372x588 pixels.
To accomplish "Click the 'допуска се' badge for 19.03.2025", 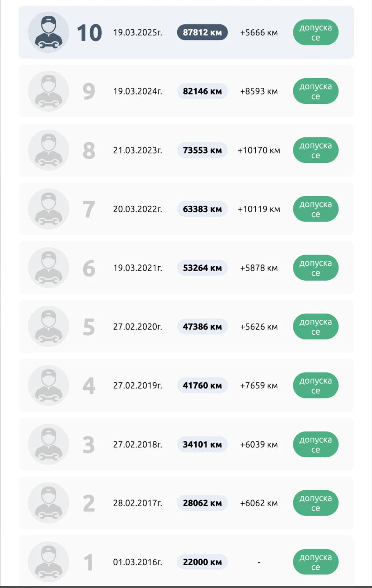I will (315, 33).
